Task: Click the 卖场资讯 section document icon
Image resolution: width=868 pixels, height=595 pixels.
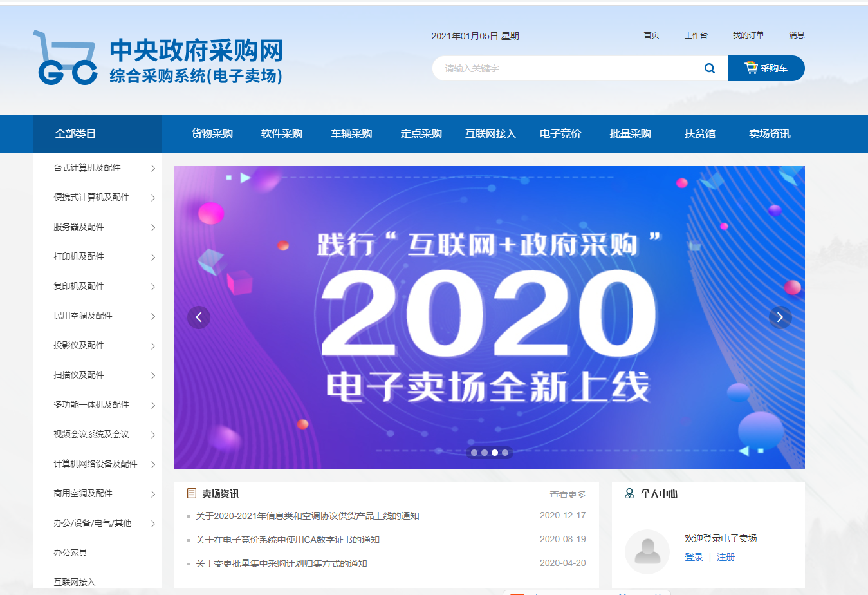Action: [x=192, y=493]
